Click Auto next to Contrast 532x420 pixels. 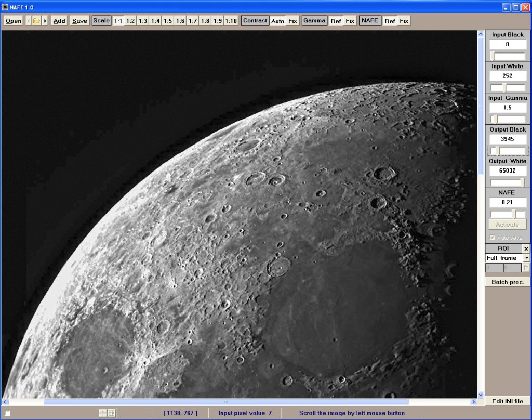pyautogui.click(x=277, y=21)
